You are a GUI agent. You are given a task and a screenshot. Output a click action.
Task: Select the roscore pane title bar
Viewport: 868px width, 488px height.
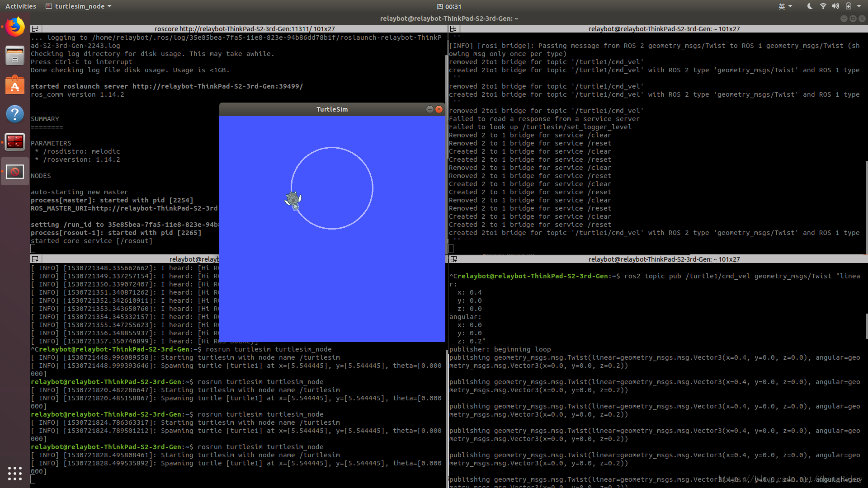pyautogui.click(x=245, y=29)
